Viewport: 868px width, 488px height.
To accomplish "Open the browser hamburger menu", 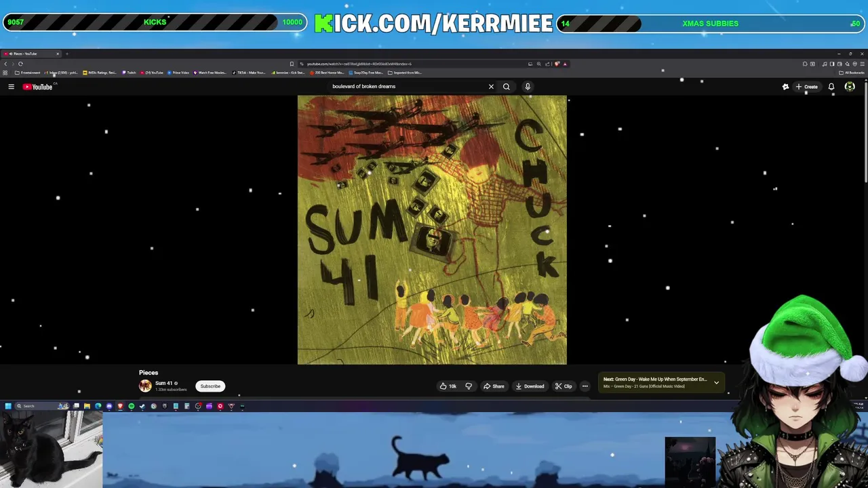I will click(x=863, y=64).
